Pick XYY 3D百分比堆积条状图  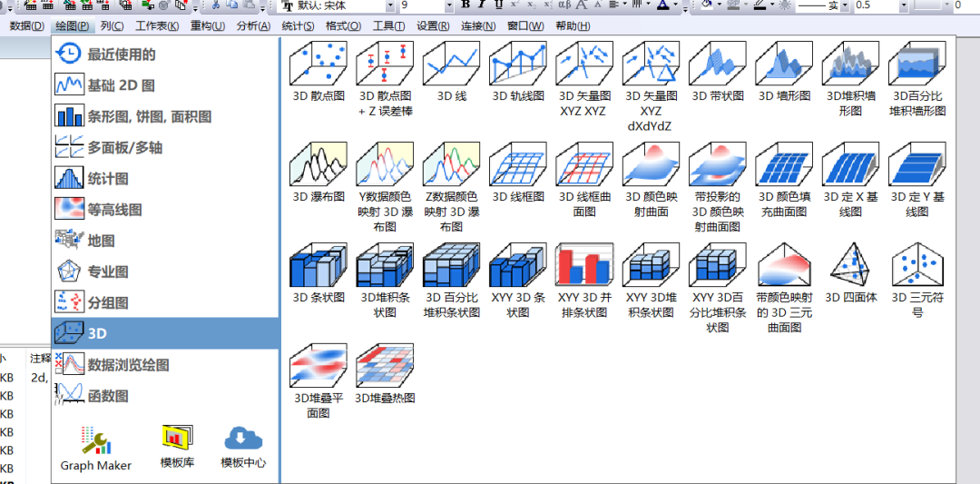(x=718, y=288)
